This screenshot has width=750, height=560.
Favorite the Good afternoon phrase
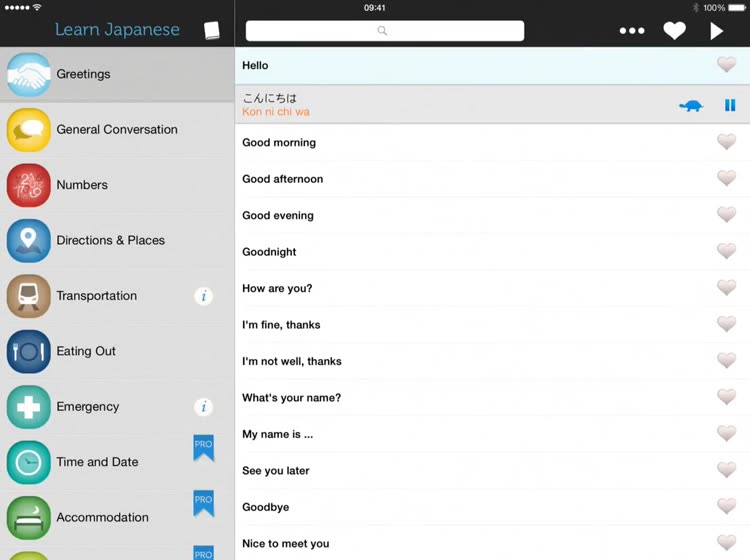pyautogui.click(x=727, y=178)
